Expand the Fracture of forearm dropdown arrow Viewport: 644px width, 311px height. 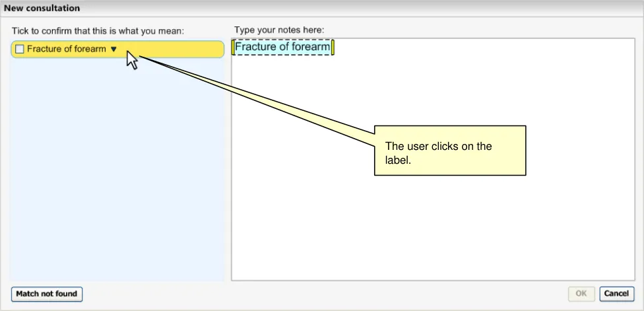click(x=113, y=50)
